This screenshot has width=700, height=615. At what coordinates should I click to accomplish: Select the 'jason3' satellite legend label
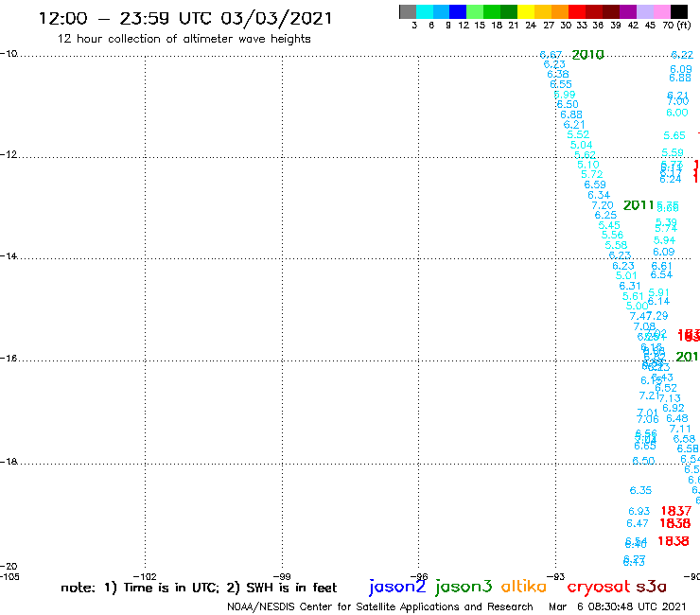pos(464,587)
